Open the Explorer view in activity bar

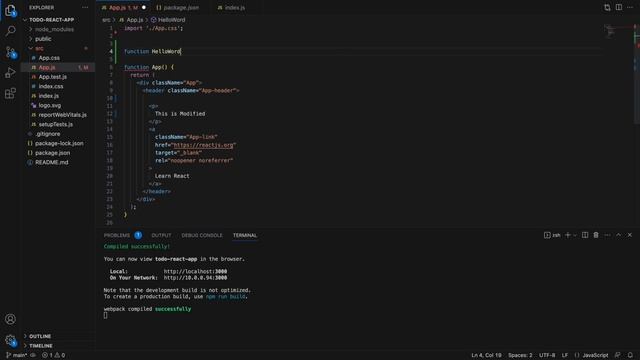10,10
